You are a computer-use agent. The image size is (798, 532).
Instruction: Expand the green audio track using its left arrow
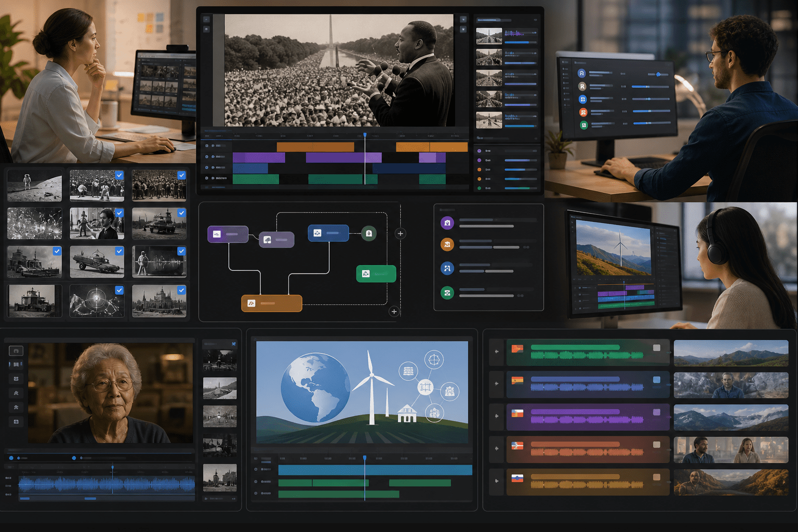pos(497,352)
